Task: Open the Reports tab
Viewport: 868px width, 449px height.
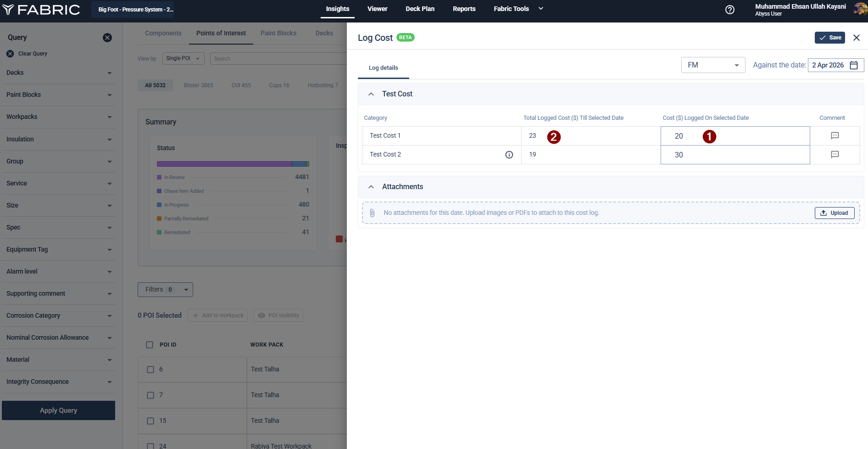Action: tap(464, 9)
